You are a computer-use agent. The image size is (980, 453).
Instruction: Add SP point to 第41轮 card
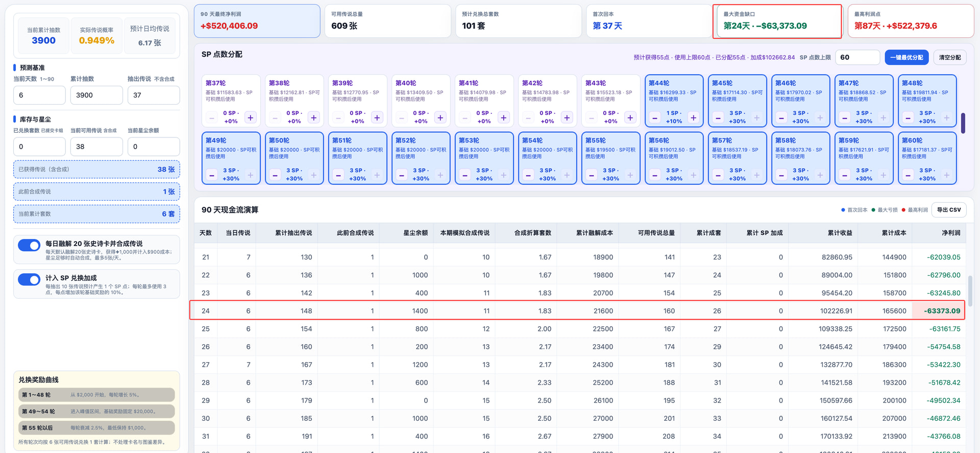[x=504, y=117]
